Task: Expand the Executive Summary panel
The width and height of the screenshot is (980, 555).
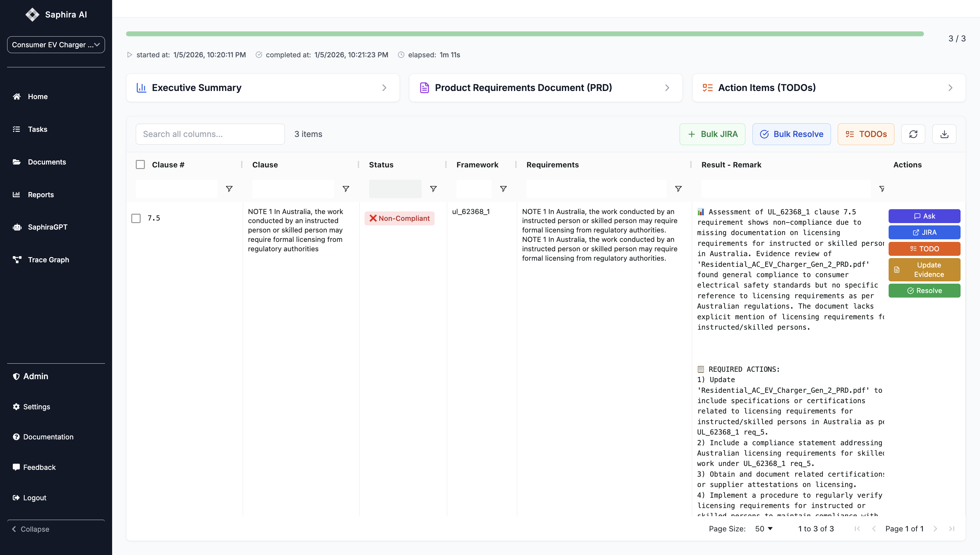Action: [x=262, y=88]
